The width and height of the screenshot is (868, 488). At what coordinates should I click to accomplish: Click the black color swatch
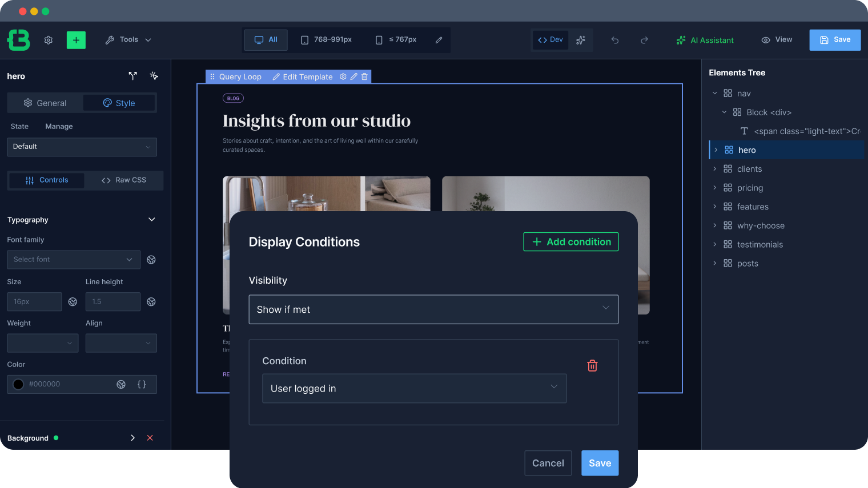coord(18,384)
